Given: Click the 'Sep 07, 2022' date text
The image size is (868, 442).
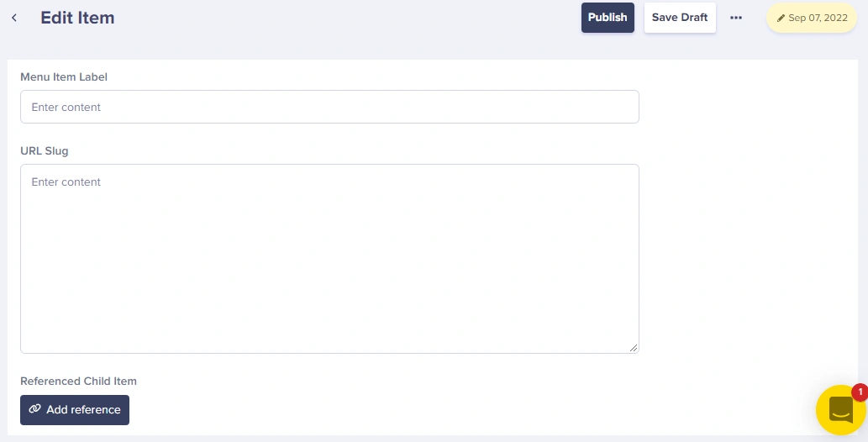Looking at the screenshot, I should [x=819, y=18].
